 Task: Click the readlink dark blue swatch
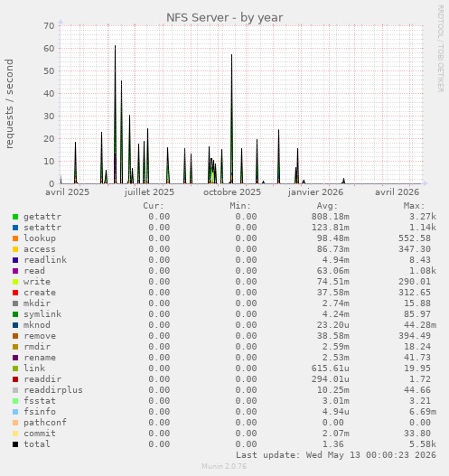point(15,260)
